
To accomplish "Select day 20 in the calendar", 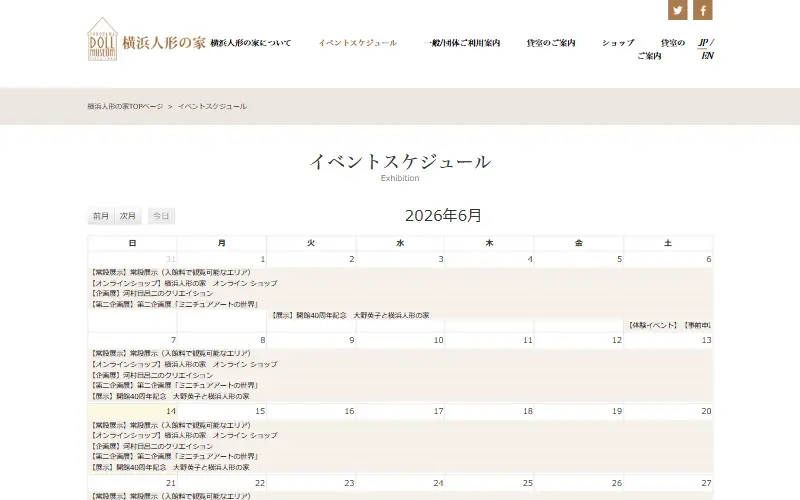I will (x=706, y=411).
